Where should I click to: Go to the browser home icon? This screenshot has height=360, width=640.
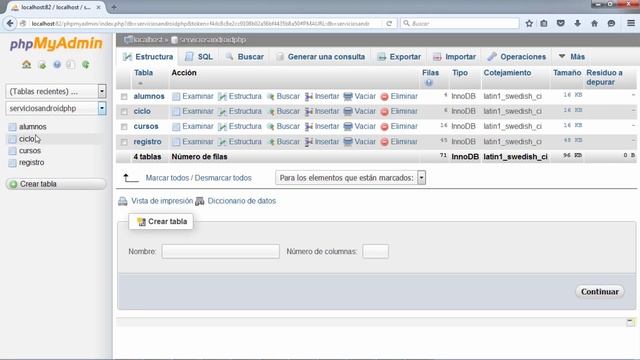click(594, 23)
